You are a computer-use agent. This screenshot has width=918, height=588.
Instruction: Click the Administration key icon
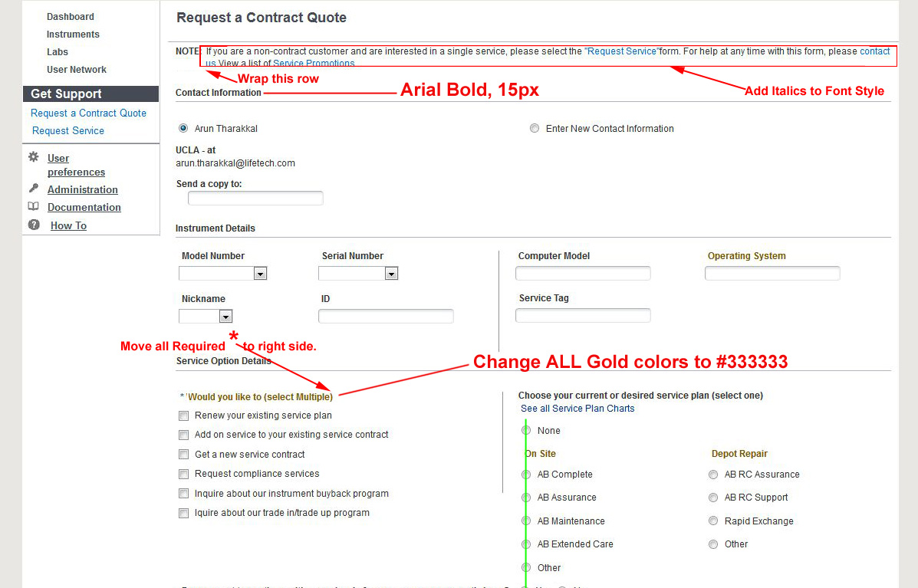point(34,189)
